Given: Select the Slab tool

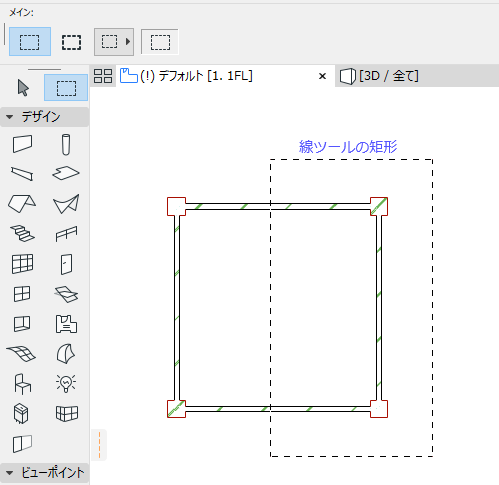Looking at the screenshot, I should coord(66,173).
